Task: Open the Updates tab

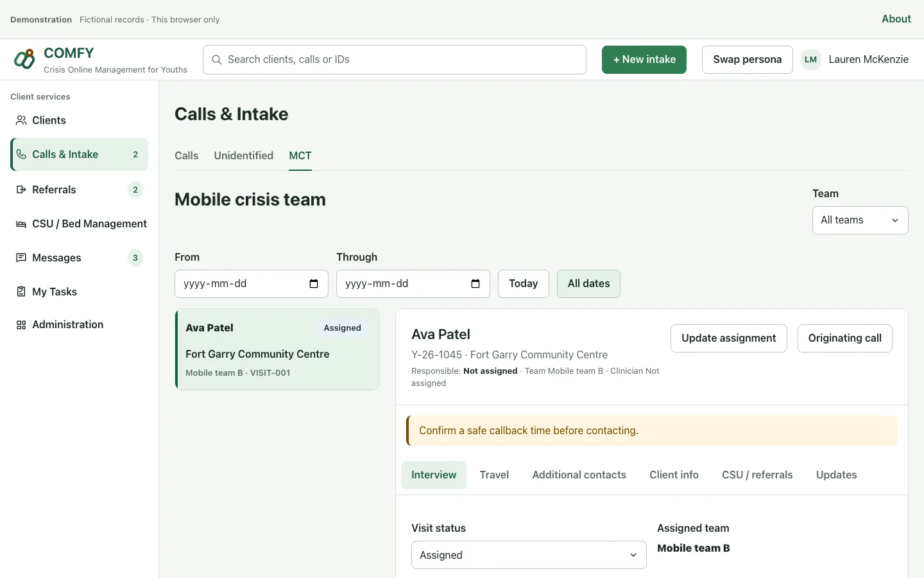Action: pos(836,475)
